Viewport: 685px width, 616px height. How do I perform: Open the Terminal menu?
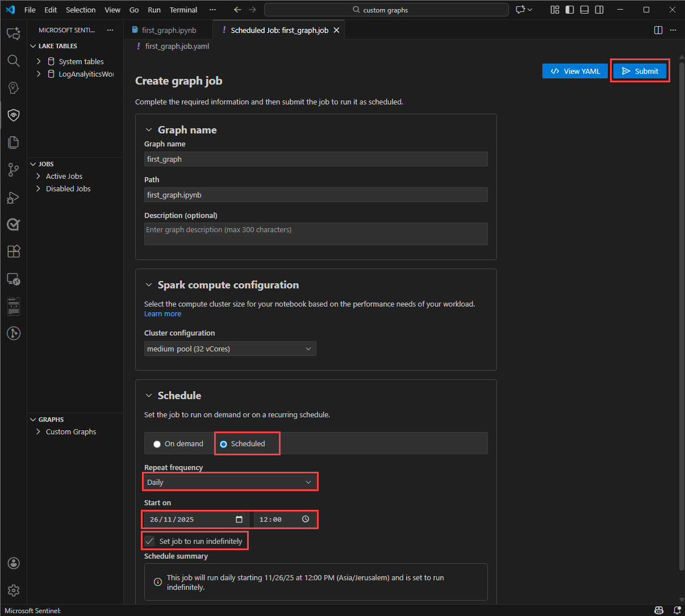pyautogui.click(x=183, y=10)
